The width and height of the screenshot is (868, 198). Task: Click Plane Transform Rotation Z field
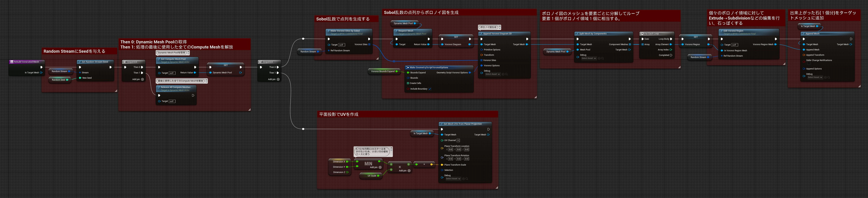click(x=467, y=159)
